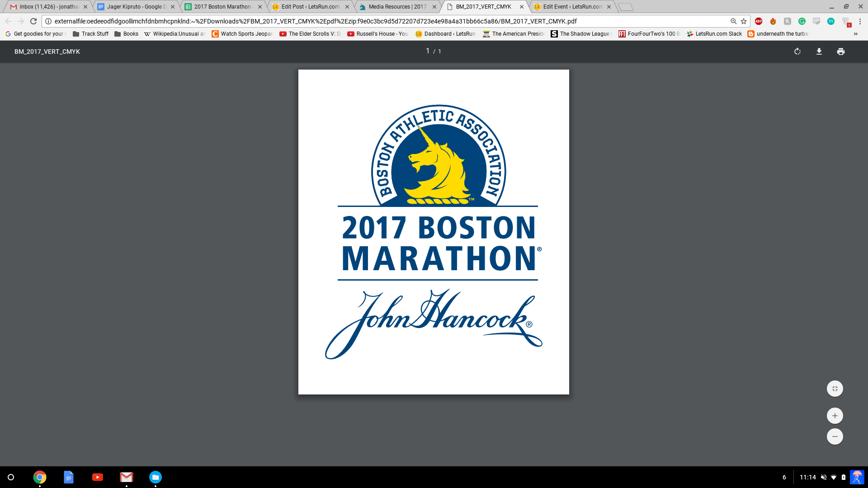The width and height of the screenshot is (868, 488).
Task: Open the Files app from shelf
Action: tap(156, 477)
